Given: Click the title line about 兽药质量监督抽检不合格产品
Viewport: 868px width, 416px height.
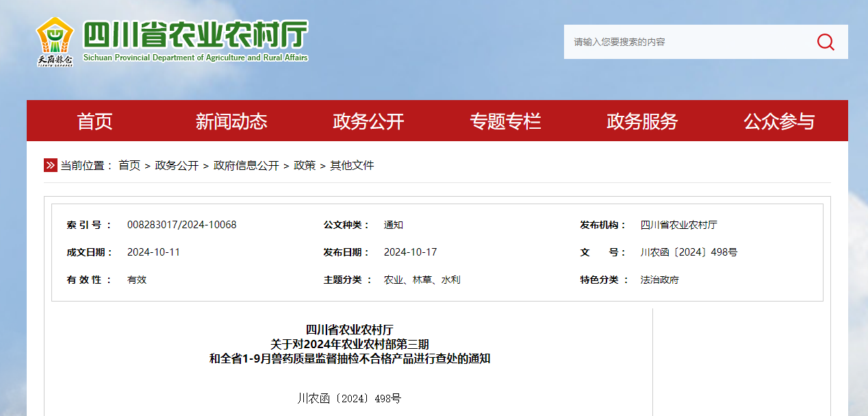Looking at the screenshot, I should coord(350,358).
